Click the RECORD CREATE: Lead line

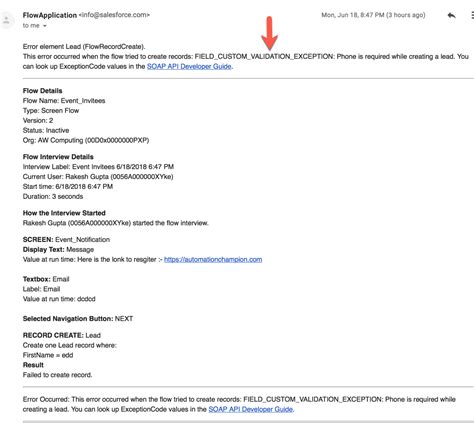pos(62,335)
